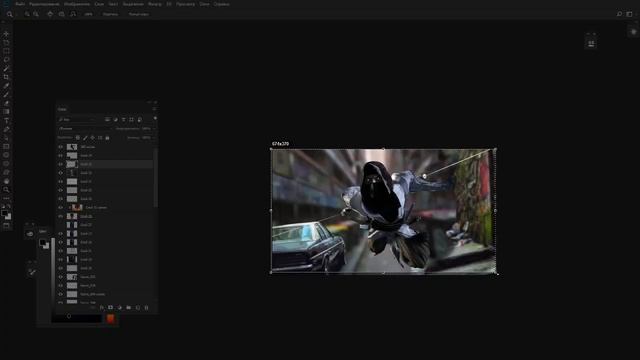640x360 pixels.
Task: Click the top-center transform handle on canvas
Action: [383, 149]
